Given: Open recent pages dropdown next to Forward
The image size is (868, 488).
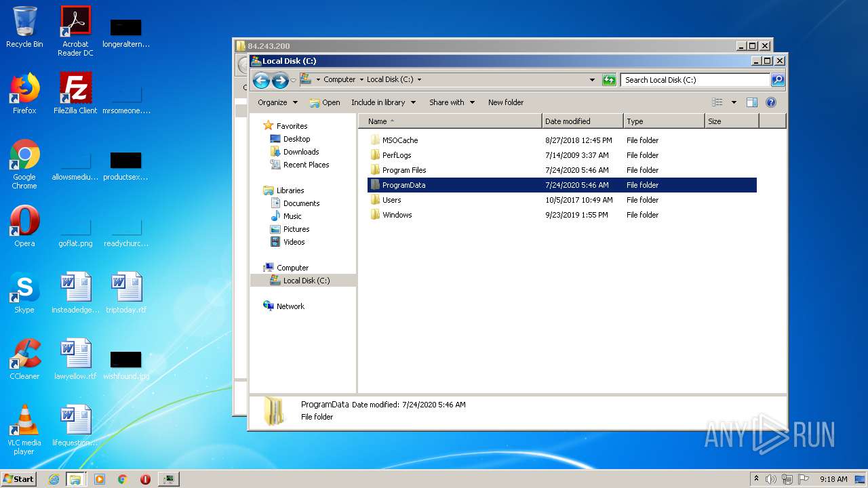Looking at the screenshot, I should coord(293,80).
